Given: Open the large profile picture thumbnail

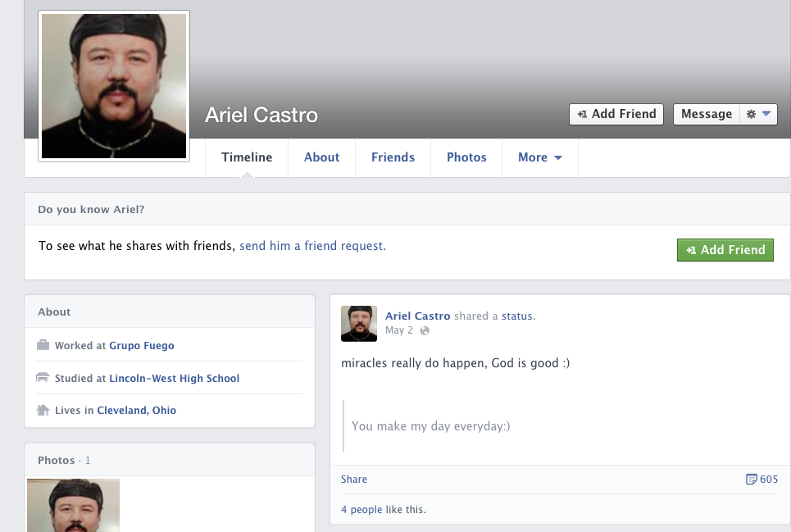Looking at the screenshot, I should coord(114,86).
